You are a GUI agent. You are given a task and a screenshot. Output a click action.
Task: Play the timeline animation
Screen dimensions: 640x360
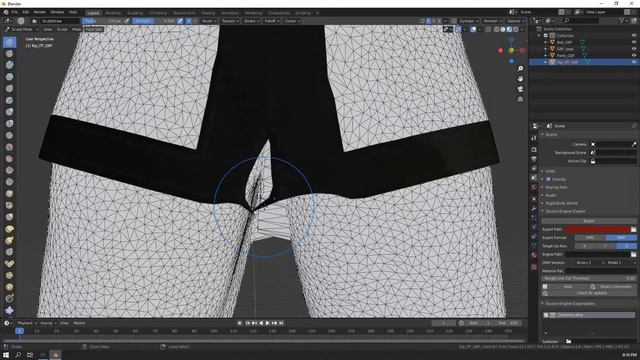(268, 323)
